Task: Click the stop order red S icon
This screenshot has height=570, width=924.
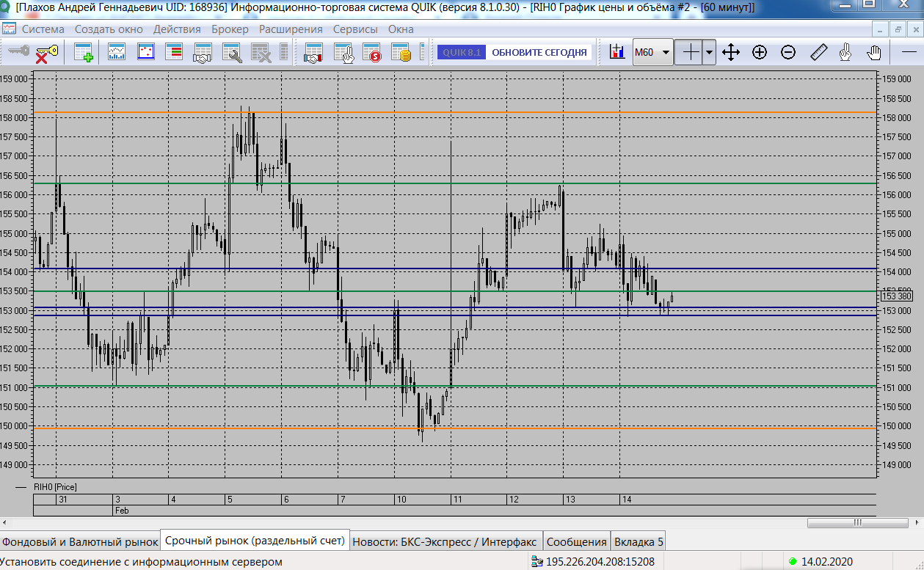Action: click(x=372, y=53)
